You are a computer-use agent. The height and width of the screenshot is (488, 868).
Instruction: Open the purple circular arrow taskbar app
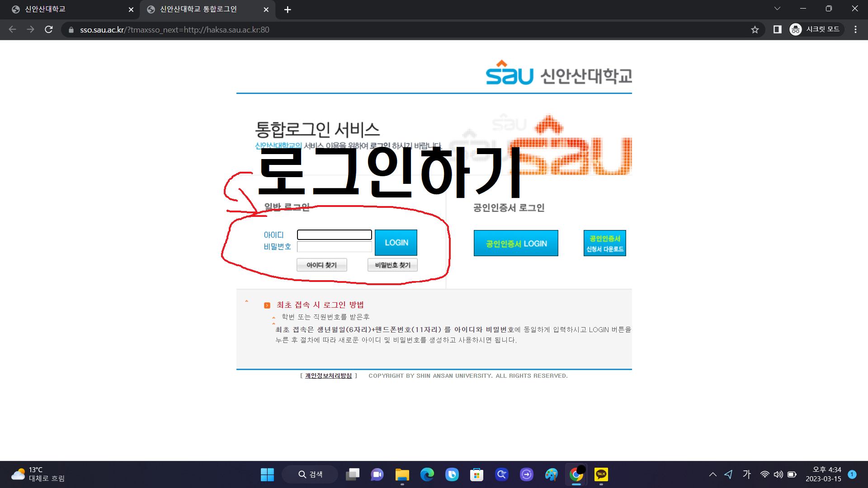(526, 474)
